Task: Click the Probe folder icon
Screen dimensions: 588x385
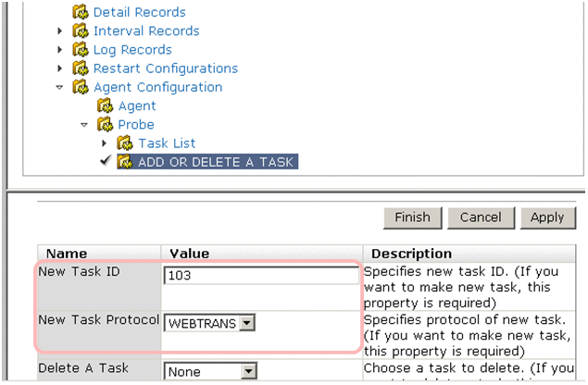Action: (x=105, y=124)
